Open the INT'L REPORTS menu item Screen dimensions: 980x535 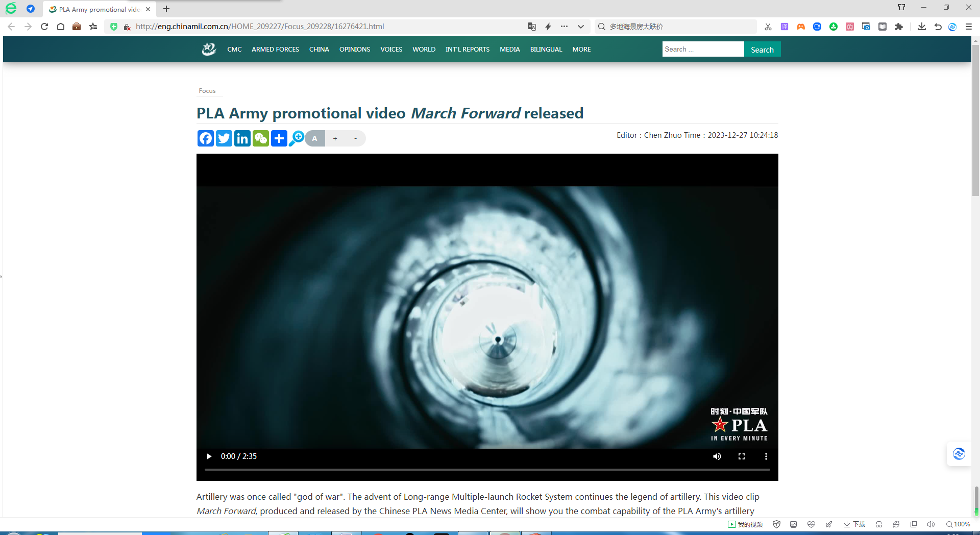467,50
